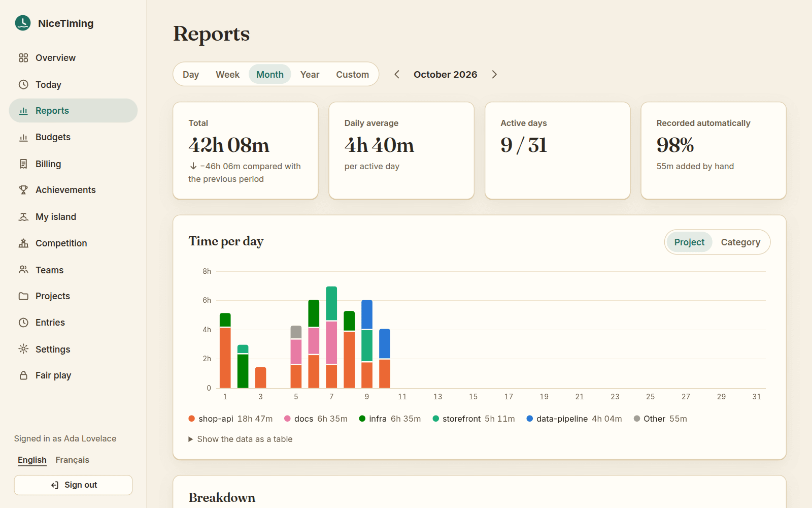Open Today via its clock icon
The image size is (812, 508).
click(x=23, y=84)
